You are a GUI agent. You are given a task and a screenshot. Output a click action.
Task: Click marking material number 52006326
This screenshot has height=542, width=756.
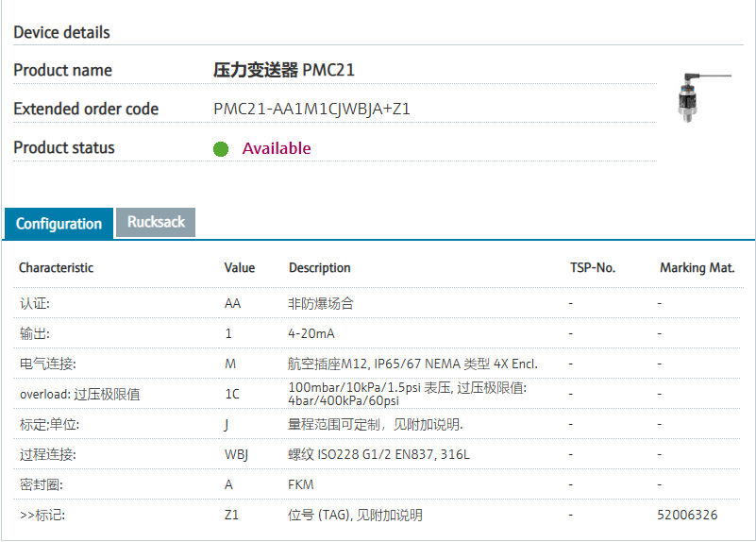pyautogui.click(x=687, y=516)
